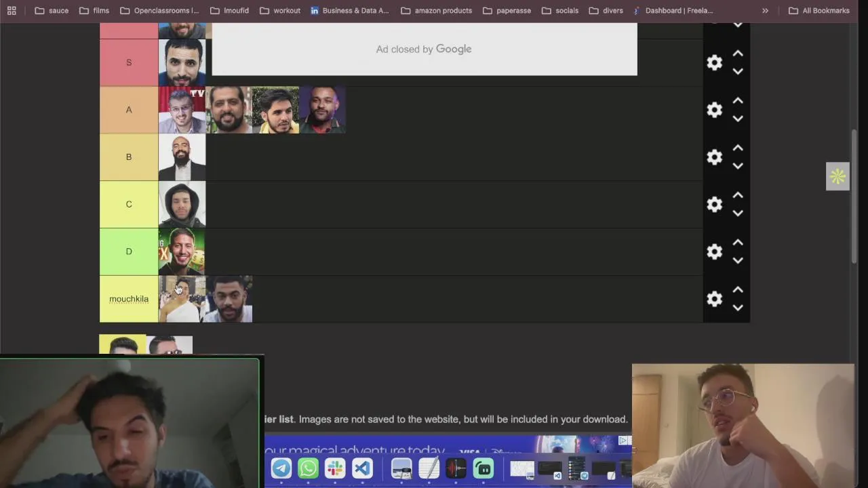Open the paperasse bookmarks folder
The height and width of the screenshot is (488, 868).
click(507, 11)
